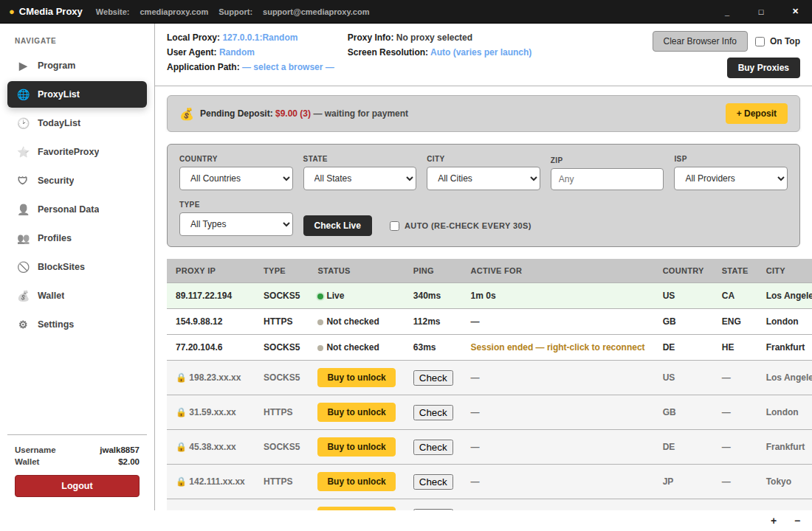Image resolution: width=812 pixels, height=531 pixels.
Task: Click the PROXY IP column header
Action: [195, 271]
